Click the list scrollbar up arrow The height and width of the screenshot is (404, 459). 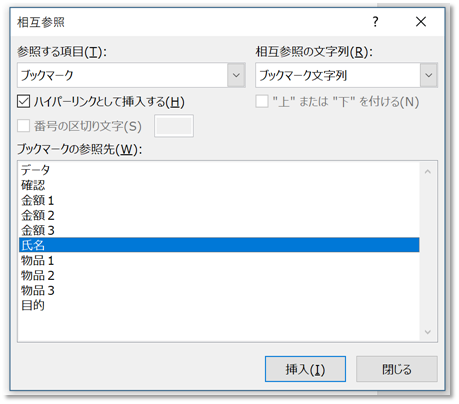428,172
